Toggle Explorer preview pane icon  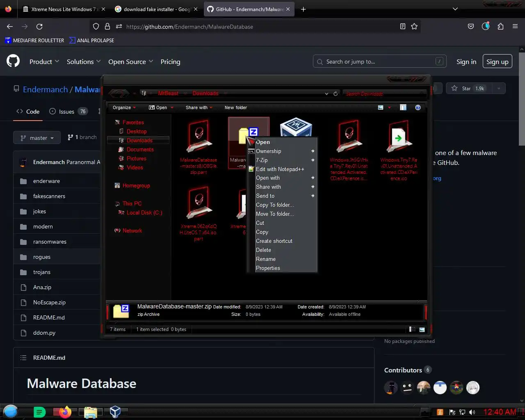tap(403, 107)
